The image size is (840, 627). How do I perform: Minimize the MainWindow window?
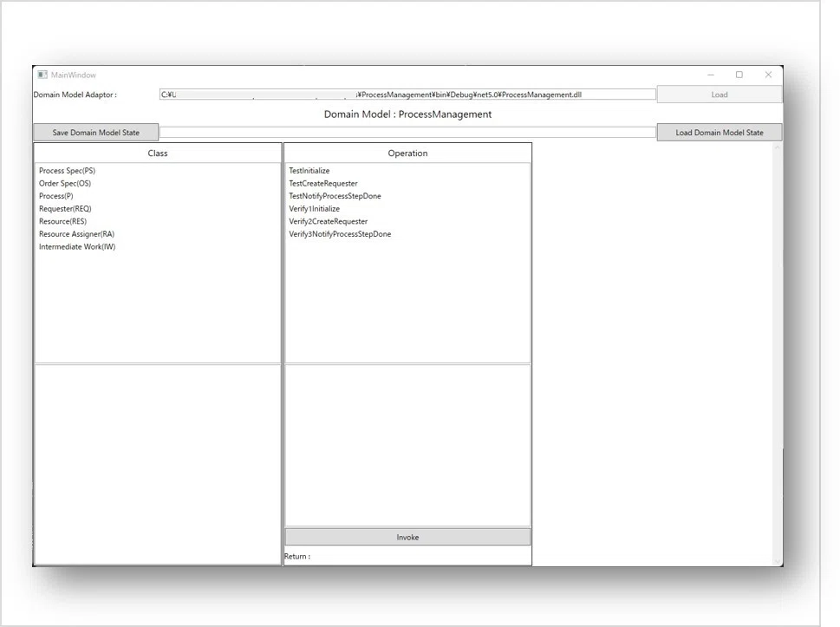(x=711, y=75)
